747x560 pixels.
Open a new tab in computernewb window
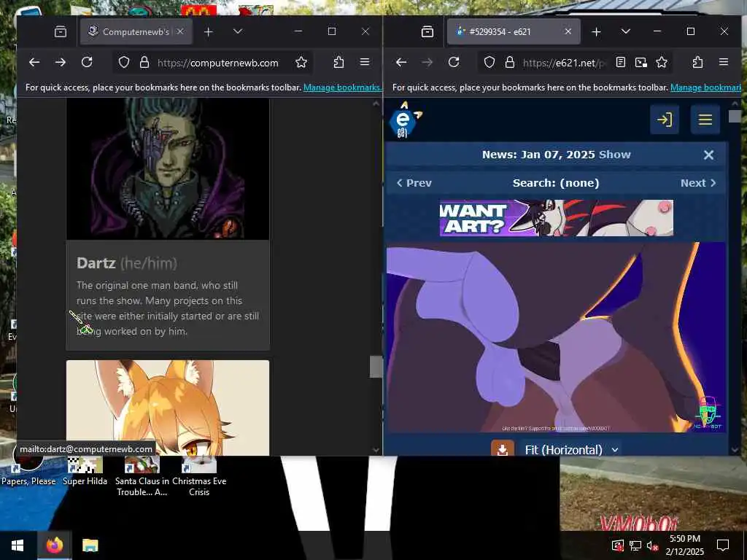208,31
